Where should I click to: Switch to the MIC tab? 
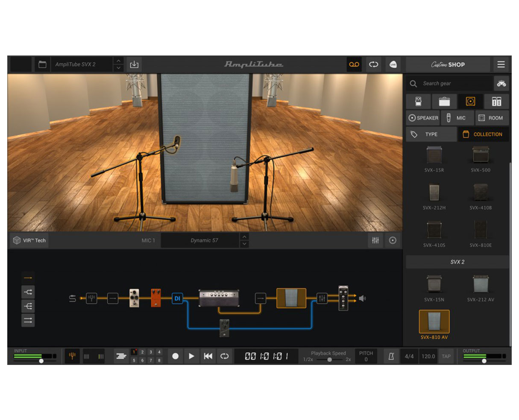click(457, 118)
